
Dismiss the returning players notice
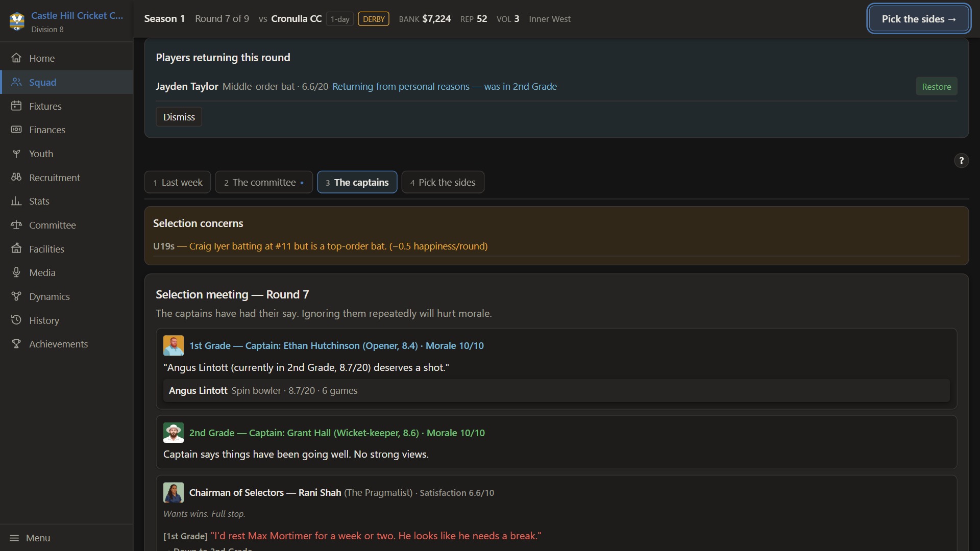point(179,117)
